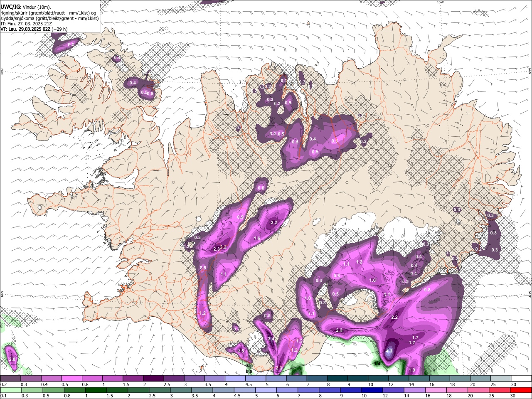The image size is (532, 399).
Task: Click the '4.3' peak value on the map
Action: 389,351
